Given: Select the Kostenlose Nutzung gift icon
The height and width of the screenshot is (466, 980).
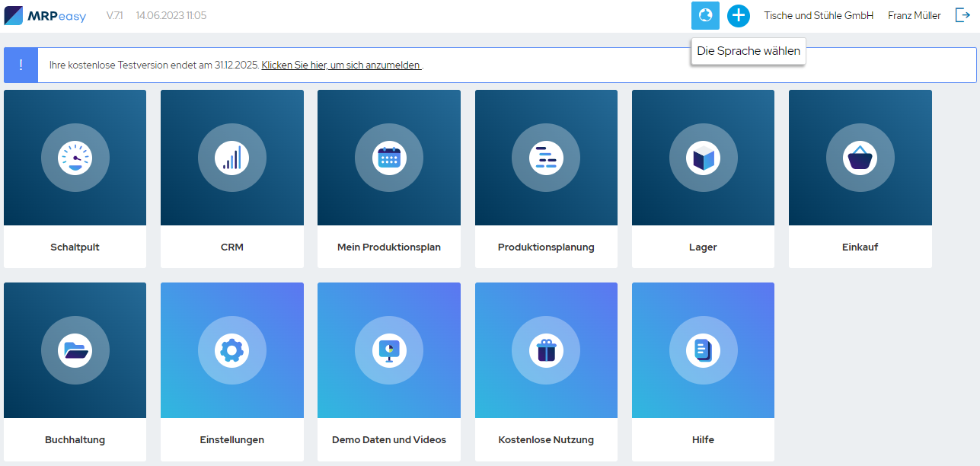Looking at the screenshot, I should pos(546,350).
